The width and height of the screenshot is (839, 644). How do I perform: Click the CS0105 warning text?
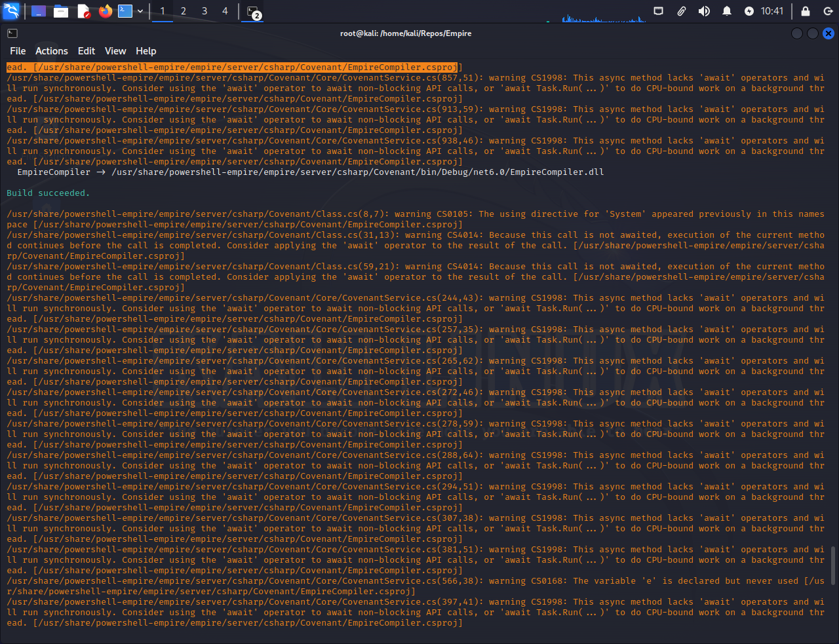[x=416, y=219]
